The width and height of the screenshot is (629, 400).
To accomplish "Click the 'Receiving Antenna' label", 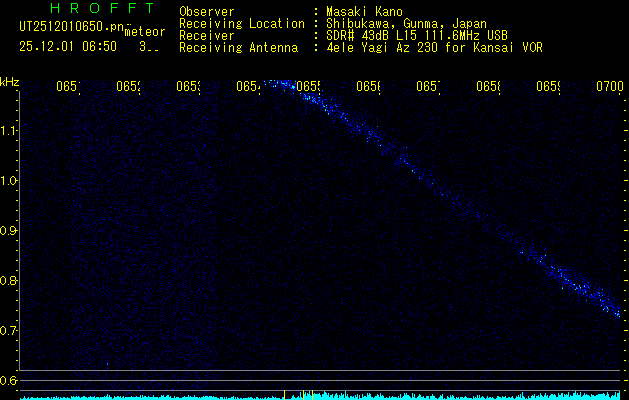I will [x=238, y=48].
